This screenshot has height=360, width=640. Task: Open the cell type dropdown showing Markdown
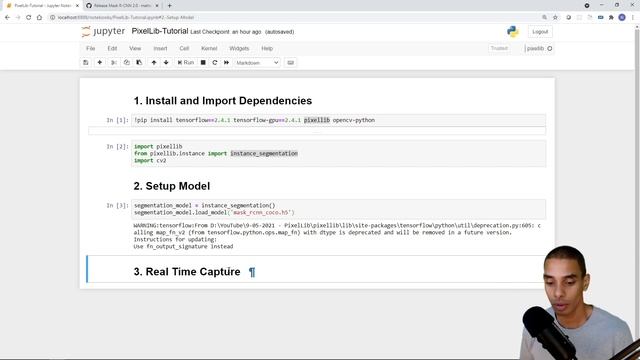(x=257, y=63)
